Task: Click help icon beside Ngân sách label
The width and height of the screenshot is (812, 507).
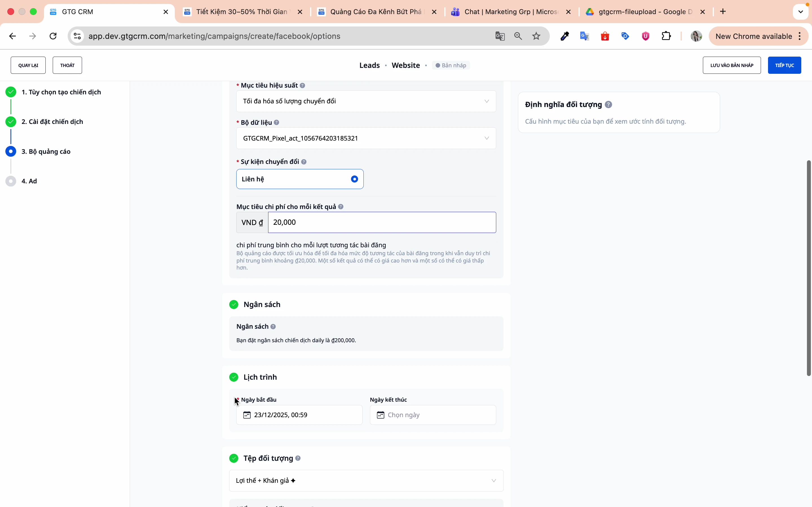Action: pos(273,327)
